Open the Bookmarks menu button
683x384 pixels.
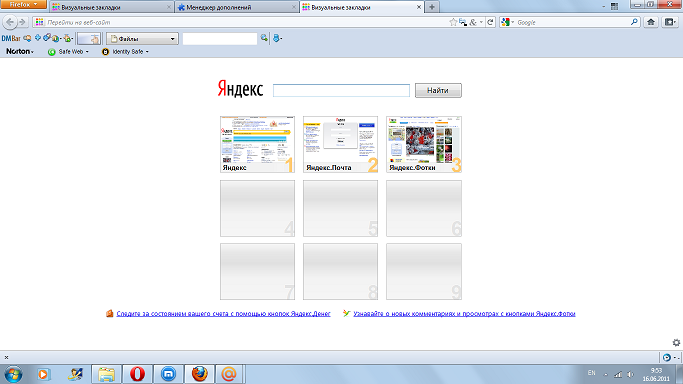[x=669, y=22]
